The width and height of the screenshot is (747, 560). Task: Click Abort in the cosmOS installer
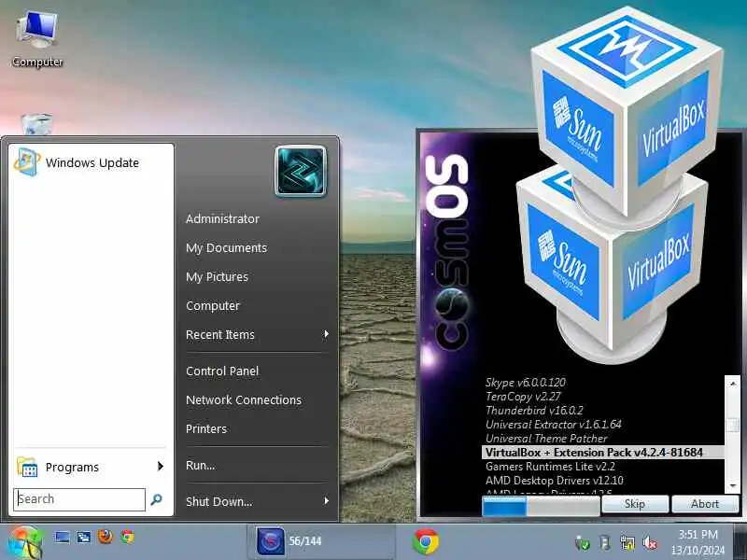click(705, 504)
